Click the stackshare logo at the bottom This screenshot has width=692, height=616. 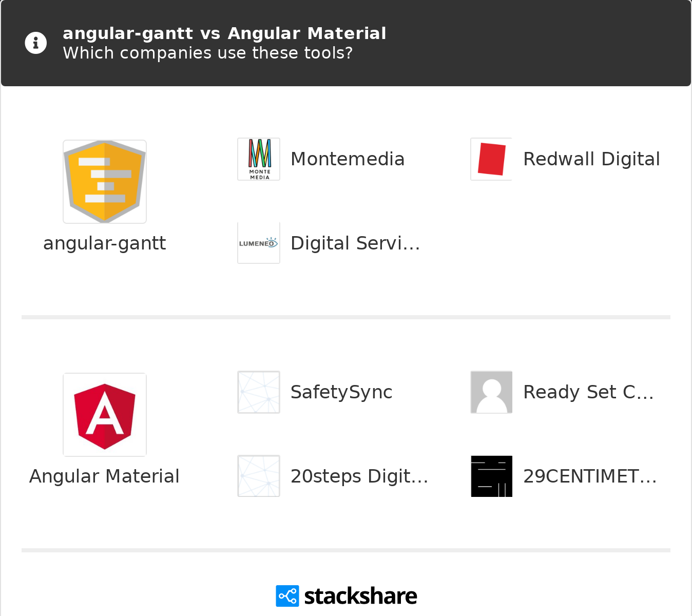[x=346, y=595]
